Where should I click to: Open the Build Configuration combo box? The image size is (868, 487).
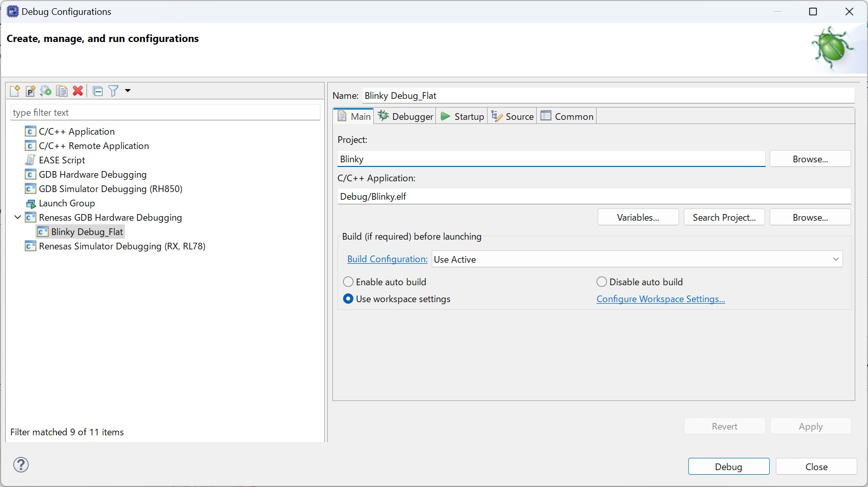637,259
